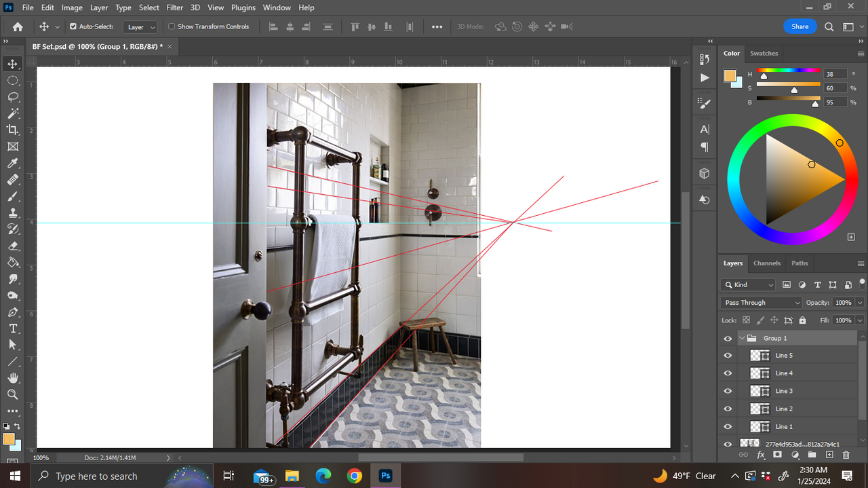Switch to the Swatches tab
868x488 pixels.
click(x=764, y=53)
